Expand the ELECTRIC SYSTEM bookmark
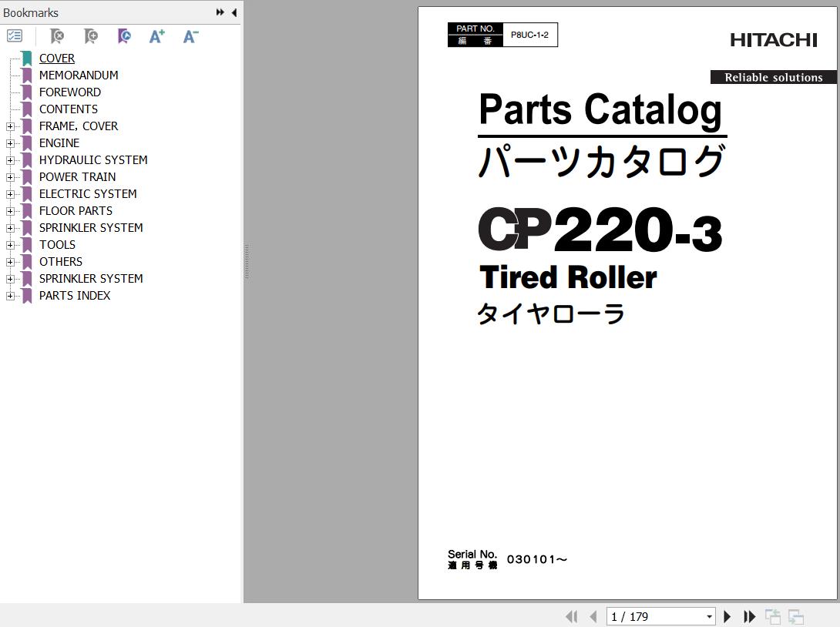The height and width of the screenshot is (627, 840). [x=10, y=194]
